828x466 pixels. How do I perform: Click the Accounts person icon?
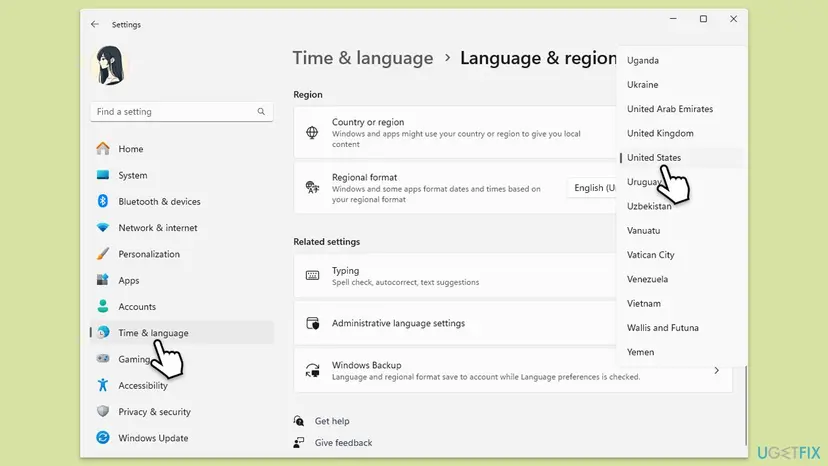coord(103,306)
